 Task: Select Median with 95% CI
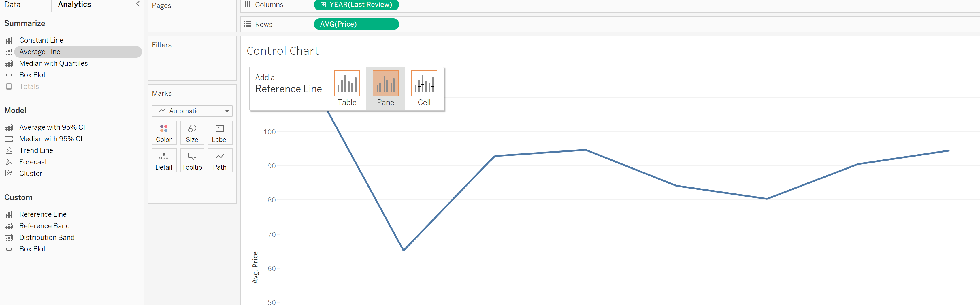(51, 139)
